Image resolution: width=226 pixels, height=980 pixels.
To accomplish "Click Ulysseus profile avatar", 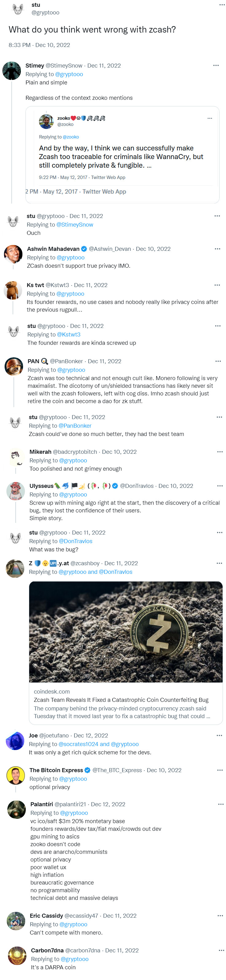I will point(16,491).
